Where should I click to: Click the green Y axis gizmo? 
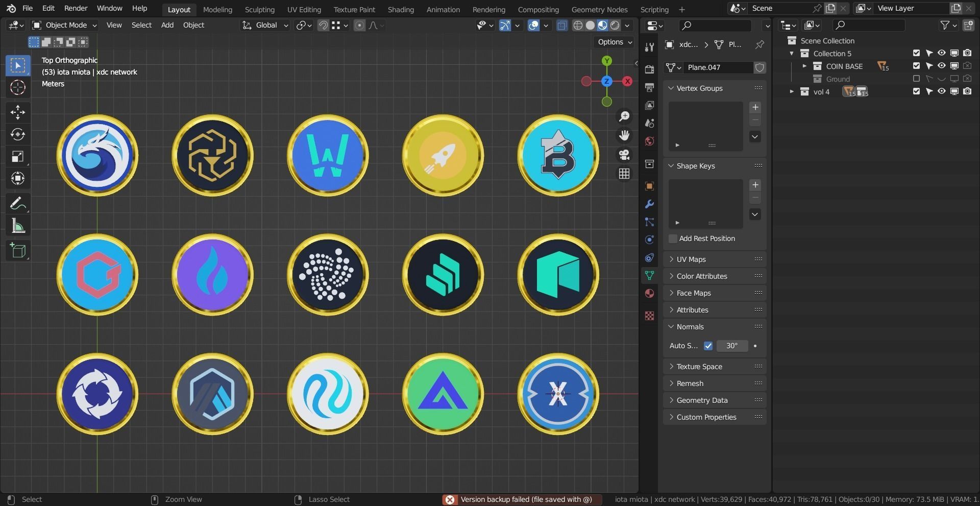[x=606, y=61]
